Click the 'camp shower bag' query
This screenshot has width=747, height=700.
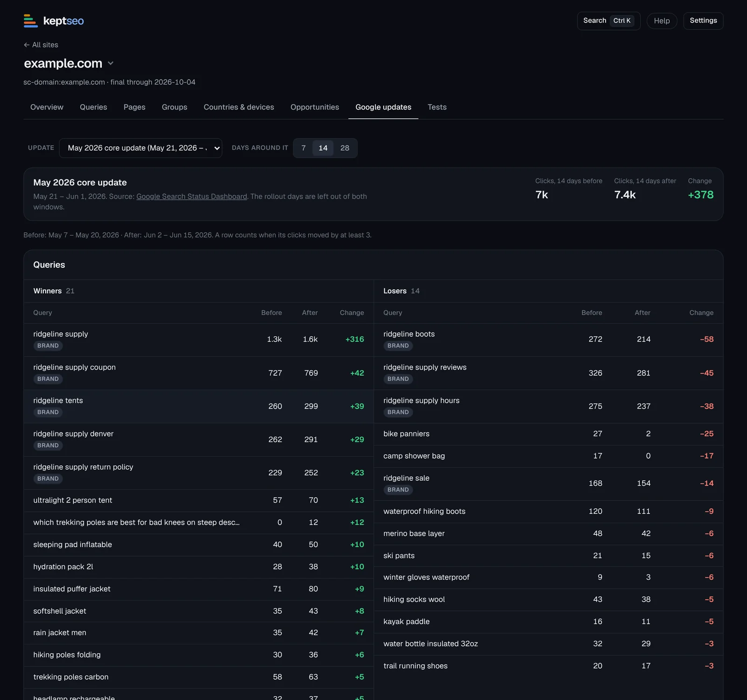pos(414,456)
